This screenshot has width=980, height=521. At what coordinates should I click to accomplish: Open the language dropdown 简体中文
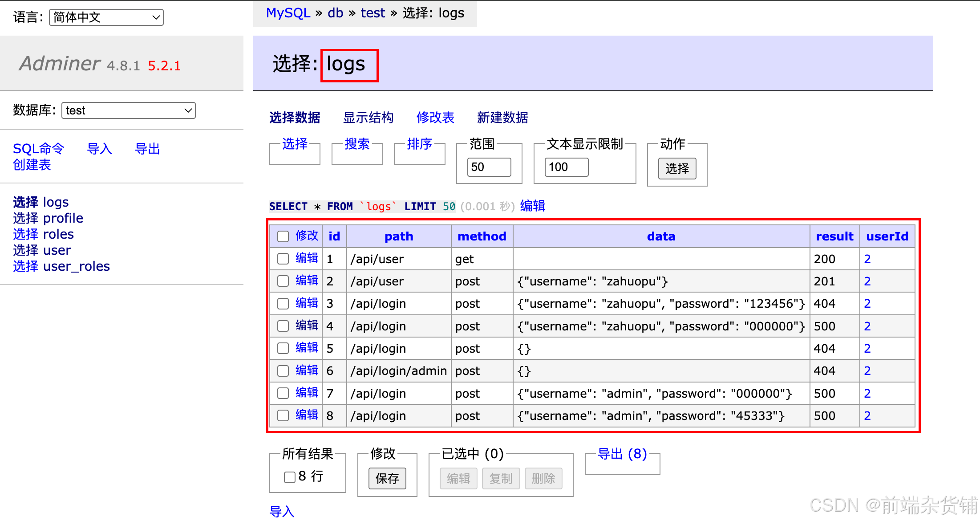coord(106,17)
